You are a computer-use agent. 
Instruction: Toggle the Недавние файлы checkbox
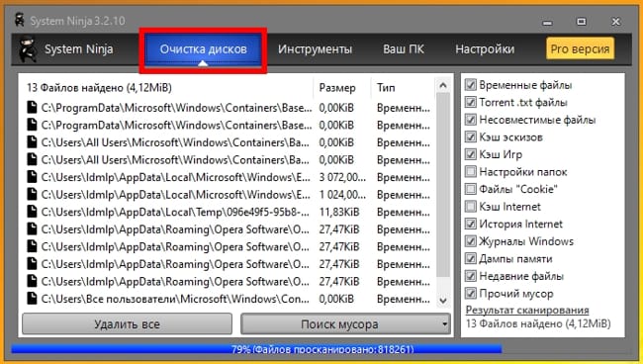pos(471,276)
